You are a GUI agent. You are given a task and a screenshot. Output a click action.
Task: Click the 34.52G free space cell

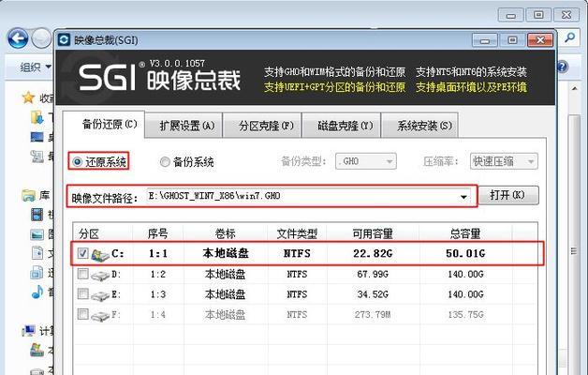pos(373,294)
